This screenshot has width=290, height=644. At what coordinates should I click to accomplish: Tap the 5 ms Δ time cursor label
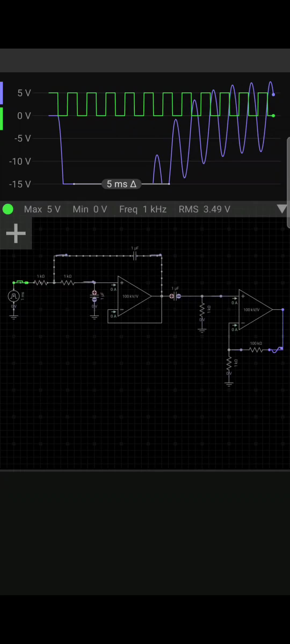(x=121, y=184)
